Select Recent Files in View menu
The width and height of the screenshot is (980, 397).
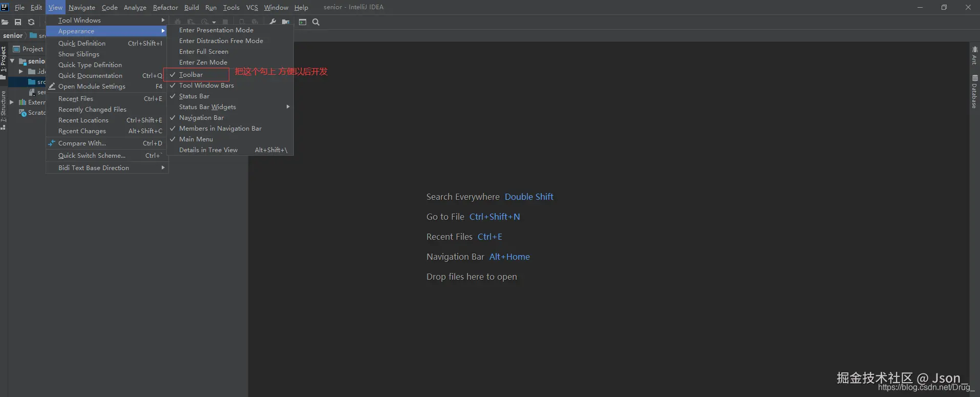coord(107,99)
